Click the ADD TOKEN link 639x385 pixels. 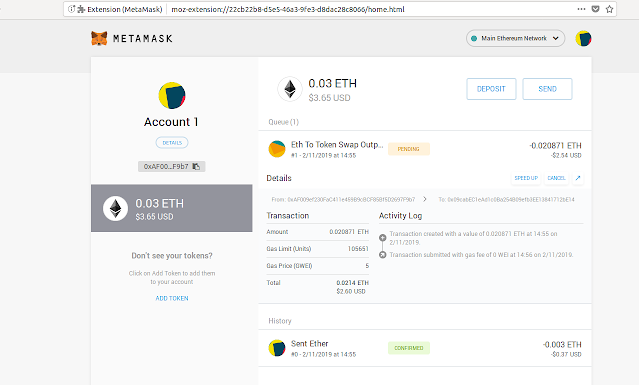(172, 298)
